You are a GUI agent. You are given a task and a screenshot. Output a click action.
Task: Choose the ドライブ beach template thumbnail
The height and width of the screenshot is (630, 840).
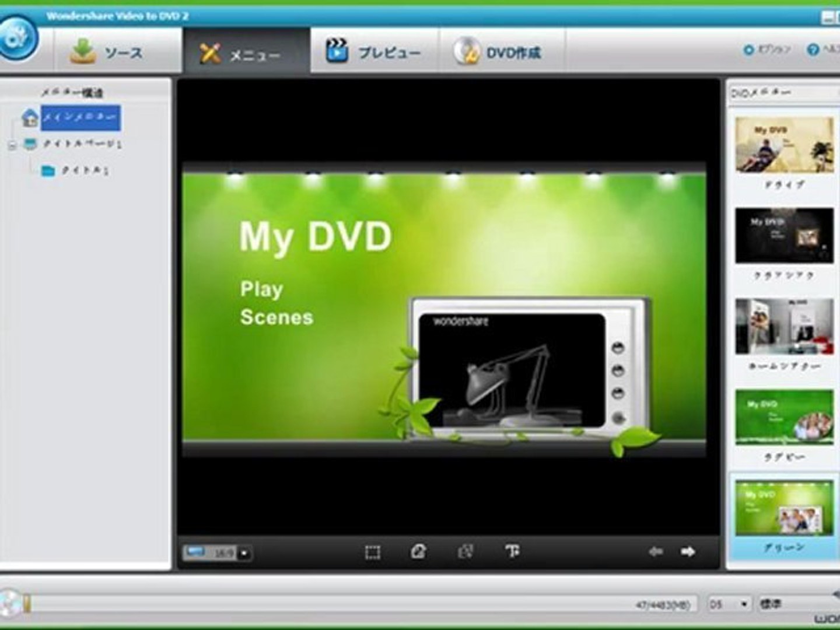click(x=784, y=145)
